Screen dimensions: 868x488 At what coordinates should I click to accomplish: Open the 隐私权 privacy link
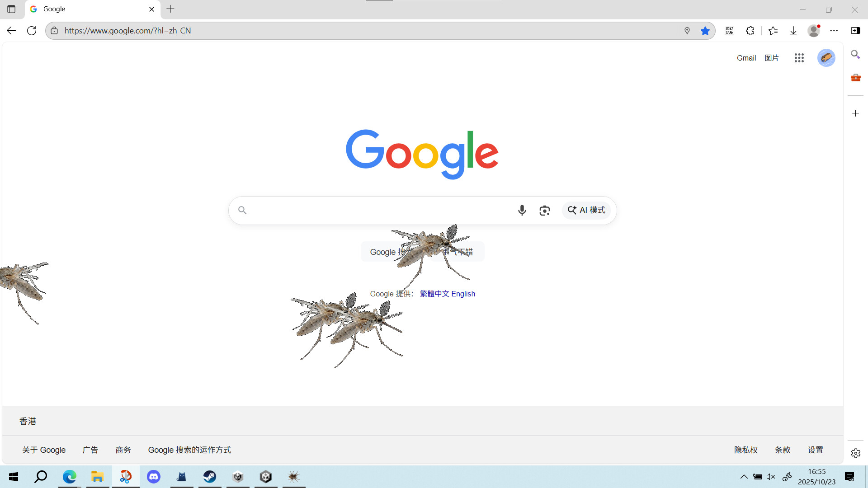[745, 450]
